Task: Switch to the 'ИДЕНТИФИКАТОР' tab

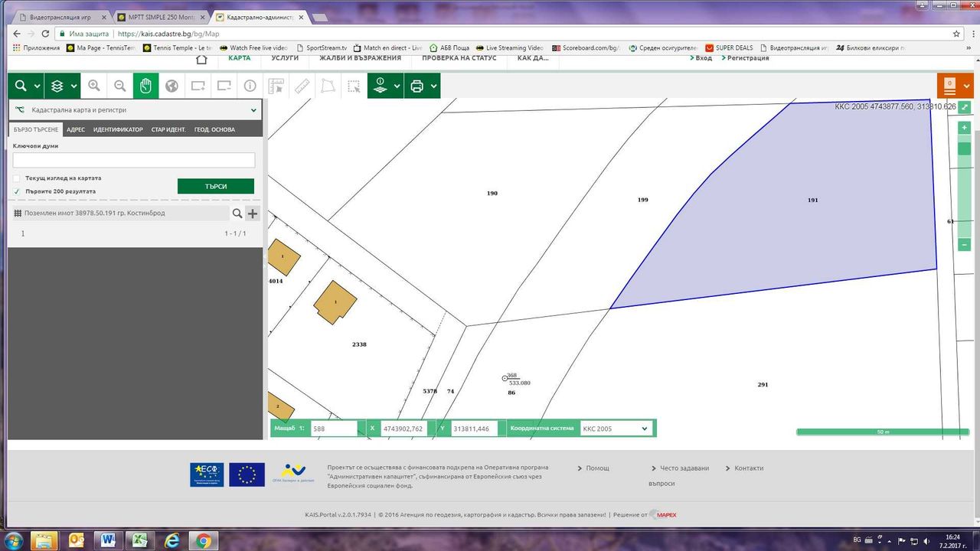Action: (x=118, y=129)
